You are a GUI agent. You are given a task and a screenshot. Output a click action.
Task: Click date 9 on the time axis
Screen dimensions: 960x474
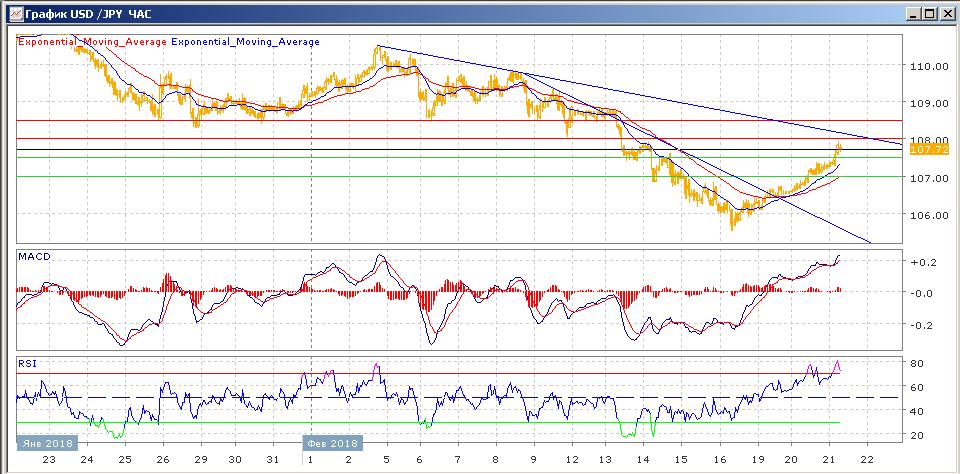pyautogui.click(x=533, y=461)
